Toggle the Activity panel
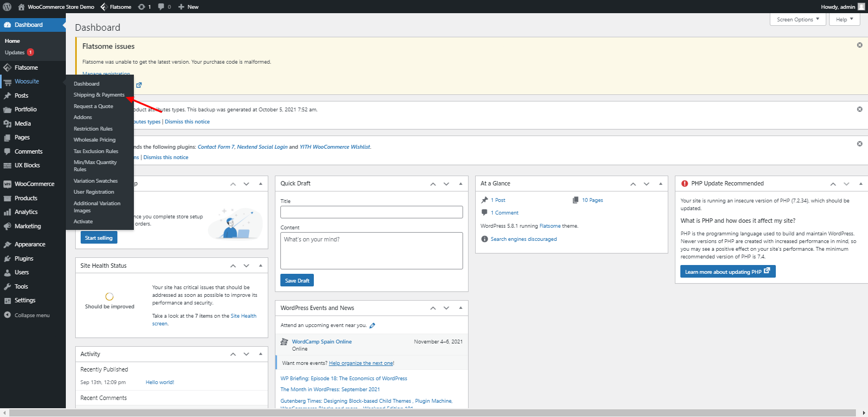The width and height of the screenshot is (868, 417). coord(261,354)
